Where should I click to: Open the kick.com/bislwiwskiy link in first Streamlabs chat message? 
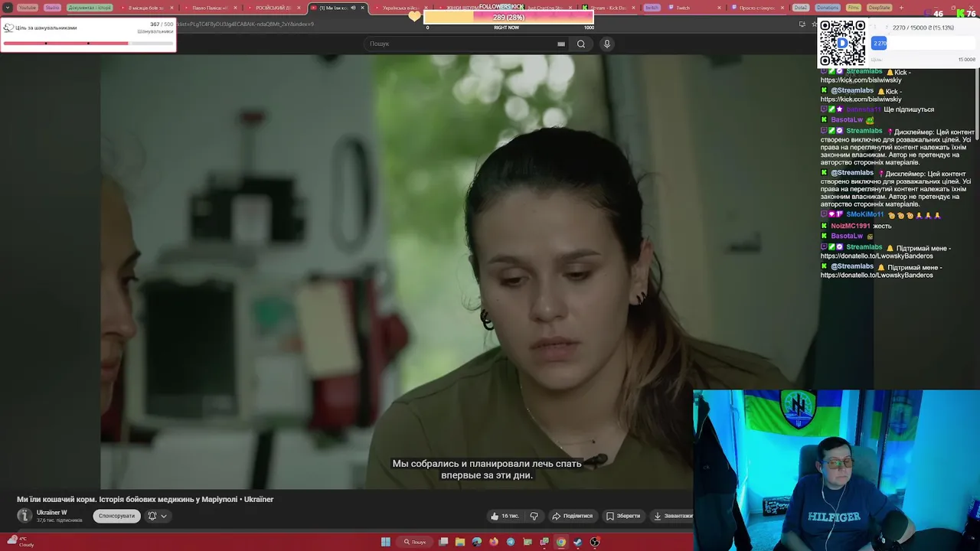coord(861,80)
